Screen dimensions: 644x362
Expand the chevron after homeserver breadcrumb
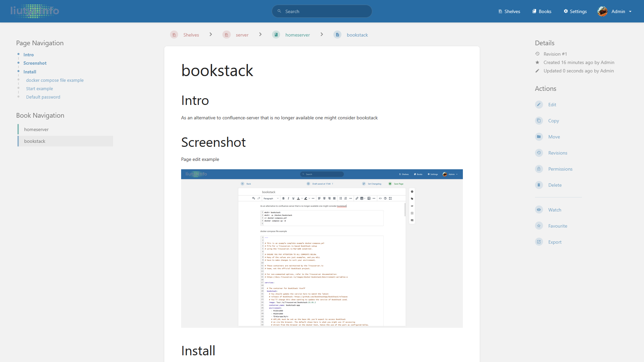click(x=322, y=35)
